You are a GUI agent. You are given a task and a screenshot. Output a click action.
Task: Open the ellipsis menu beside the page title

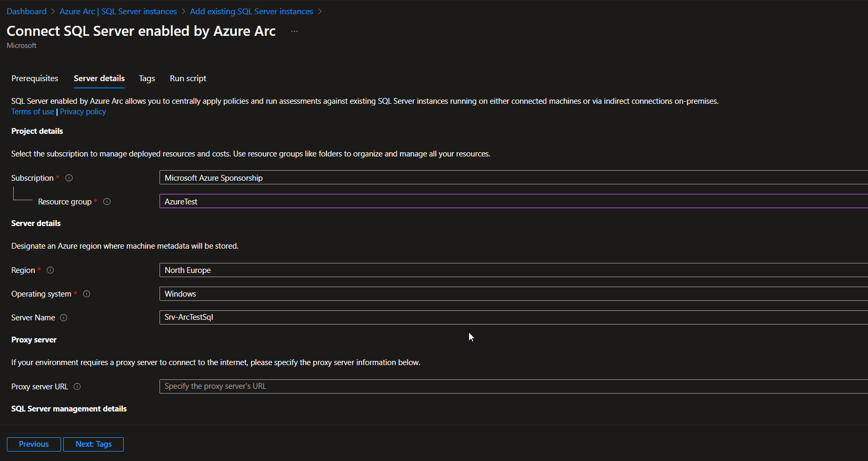coord(294,32)
